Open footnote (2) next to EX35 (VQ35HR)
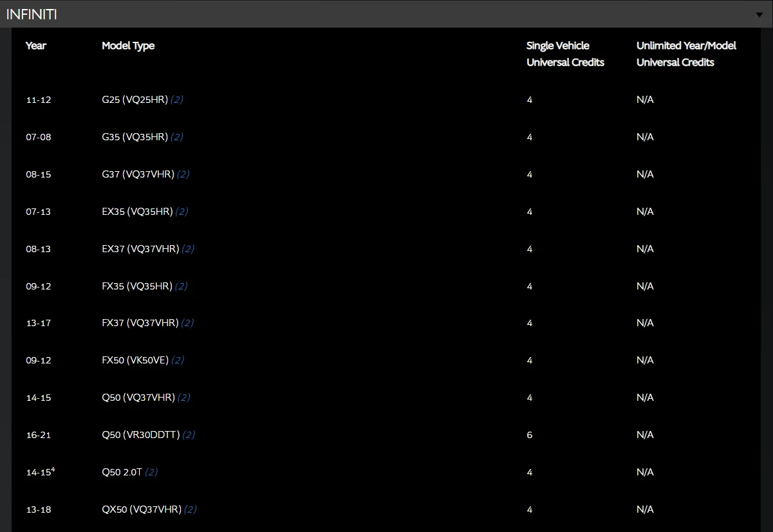773x532 pixels. pos(182,212)
